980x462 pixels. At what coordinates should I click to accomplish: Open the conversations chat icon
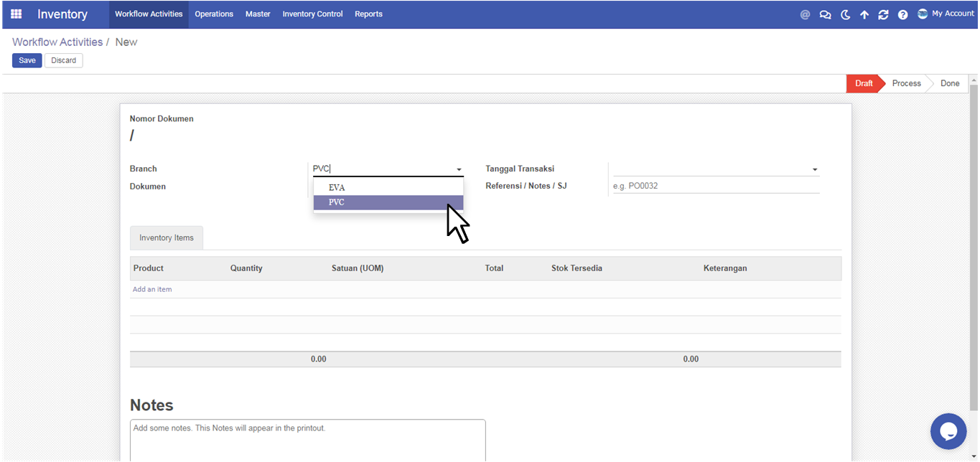pos(825,14)
